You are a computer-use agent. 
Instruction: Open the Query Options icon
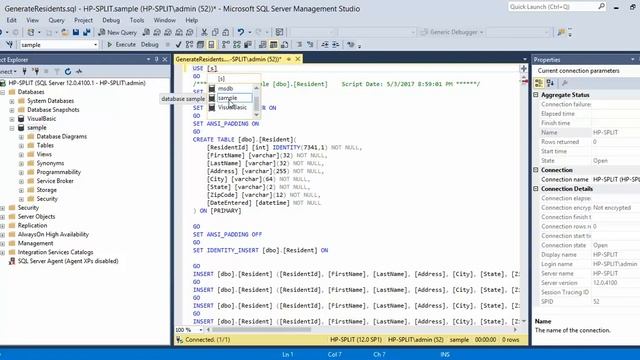tap(200, 44)
